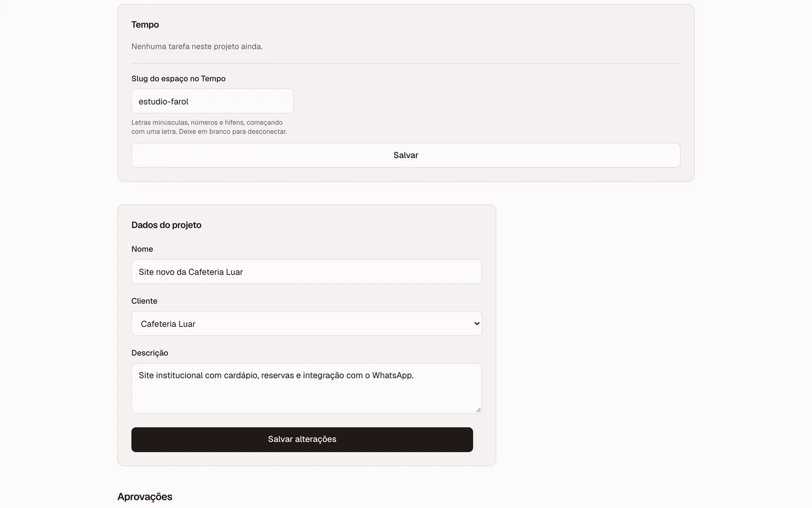This screenshot has width=812, height=508.
Task: Click the Tempo slug input field
Action: click(x=212, y=101)
